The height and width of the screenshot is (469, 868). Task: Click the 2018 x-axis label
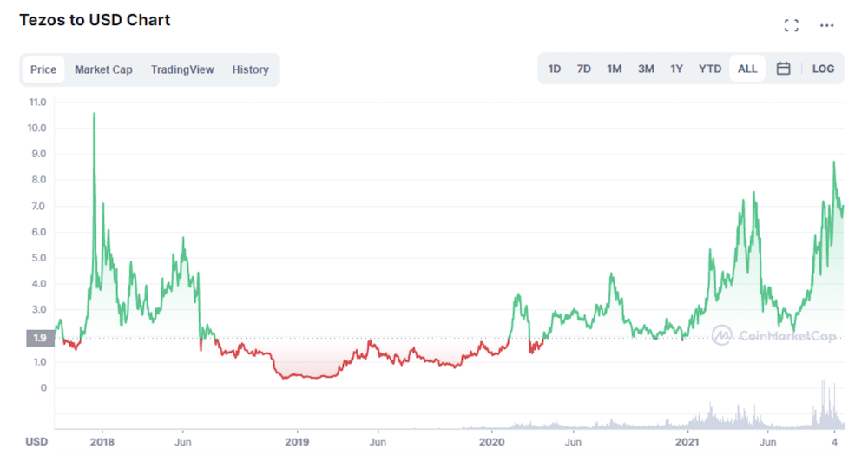pos(102,442)
